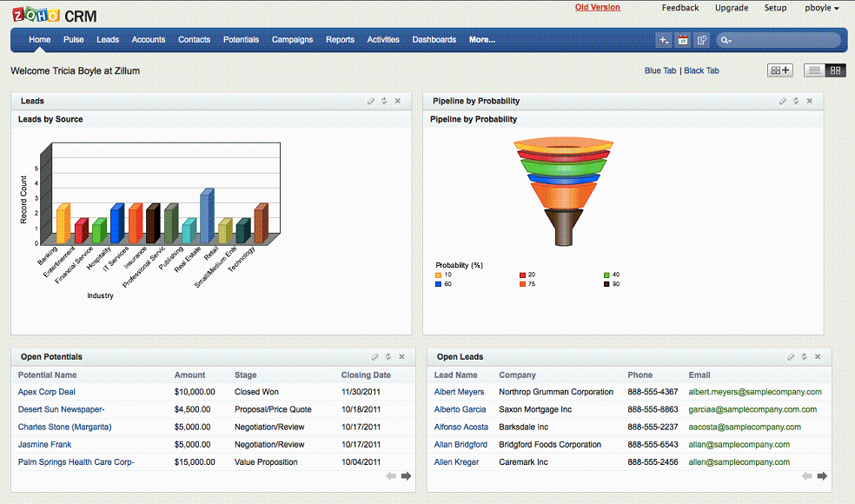This screenshot has height=504, width=855.
Task: Open the Feedback link
Action: point(680,8)
